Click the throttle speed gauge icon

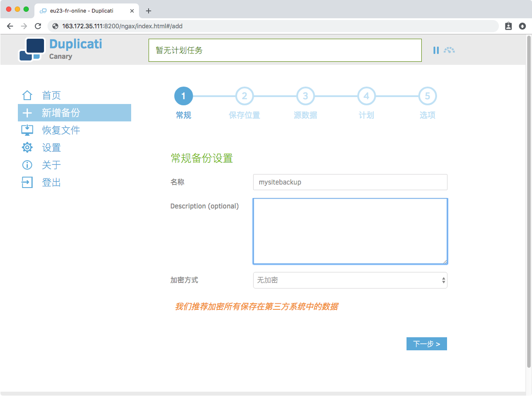[449, 50]
